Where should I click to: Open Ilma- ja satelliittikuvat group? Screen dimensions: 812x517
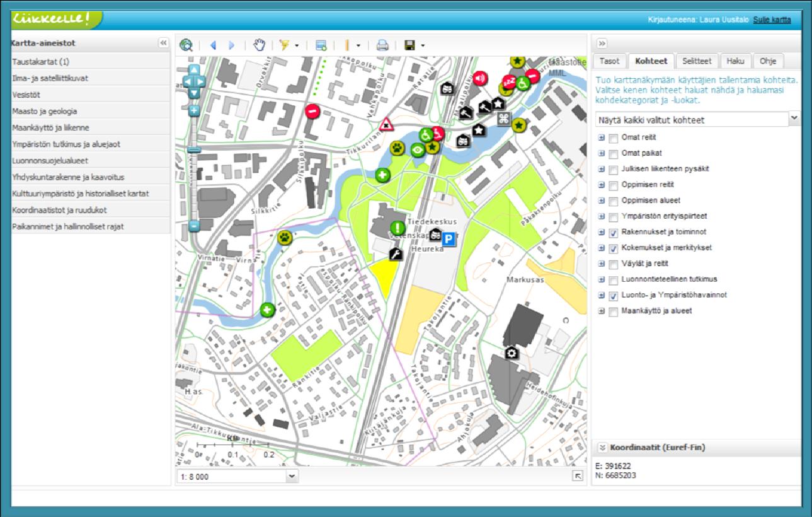coord(91,78)
